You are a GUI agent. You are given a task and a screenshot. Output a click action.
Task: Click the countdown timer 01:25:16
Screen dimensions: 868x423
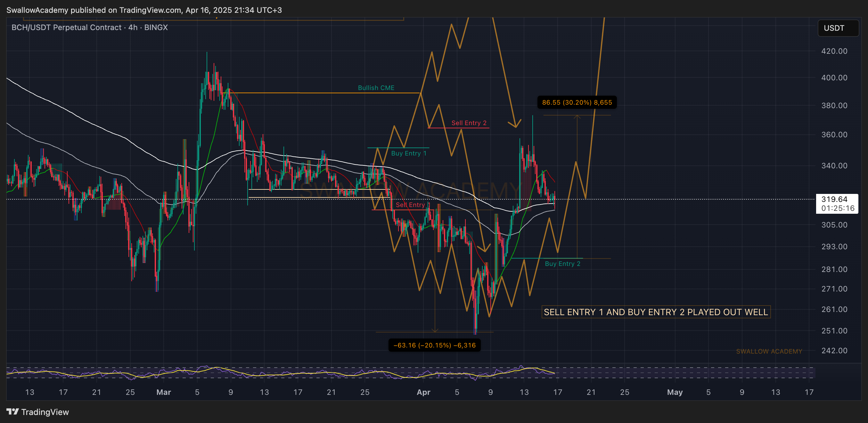pos(838,208)
